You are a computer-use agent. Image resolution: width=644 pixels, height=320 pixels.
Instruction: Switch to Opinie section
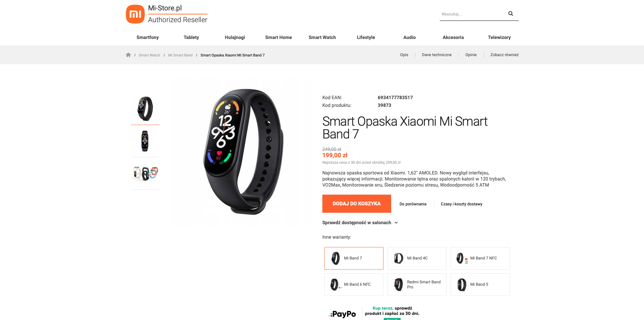pos(471,55)
